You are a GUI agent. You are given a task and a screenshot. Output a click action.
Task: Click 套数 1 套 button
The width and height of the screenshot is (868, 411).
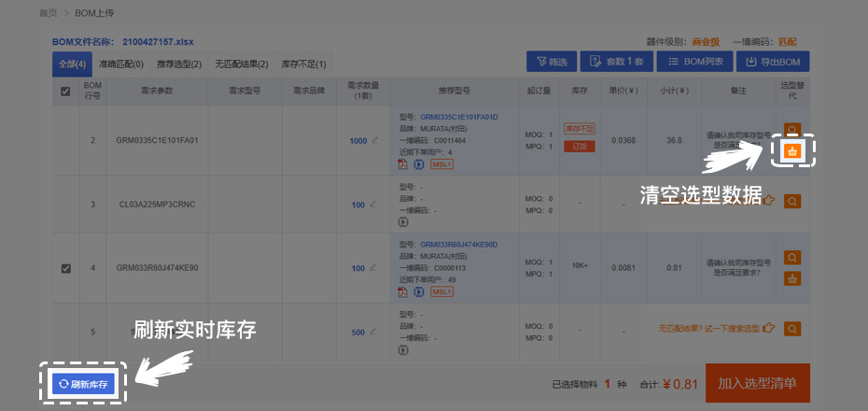tap(617, 62)
